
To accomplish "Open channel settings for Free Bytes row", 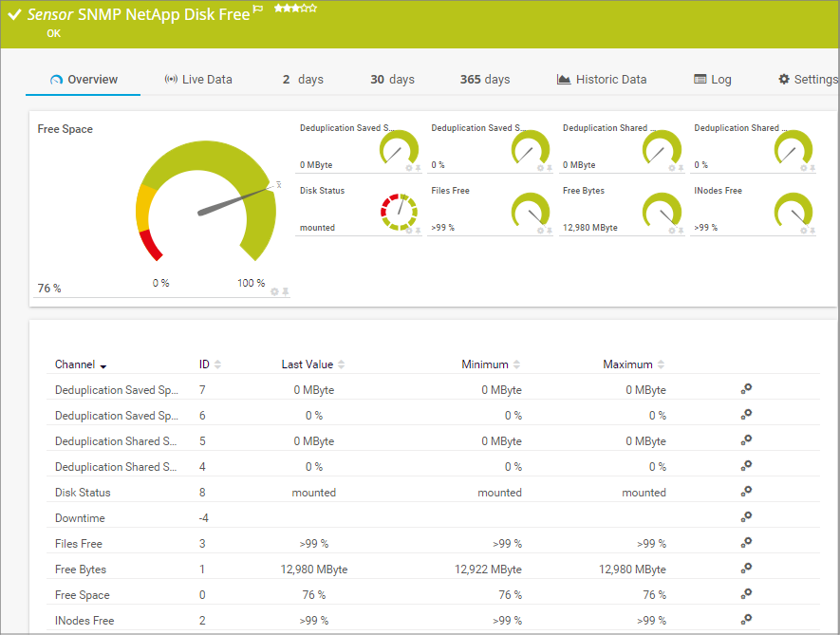I will pos(747,568).
